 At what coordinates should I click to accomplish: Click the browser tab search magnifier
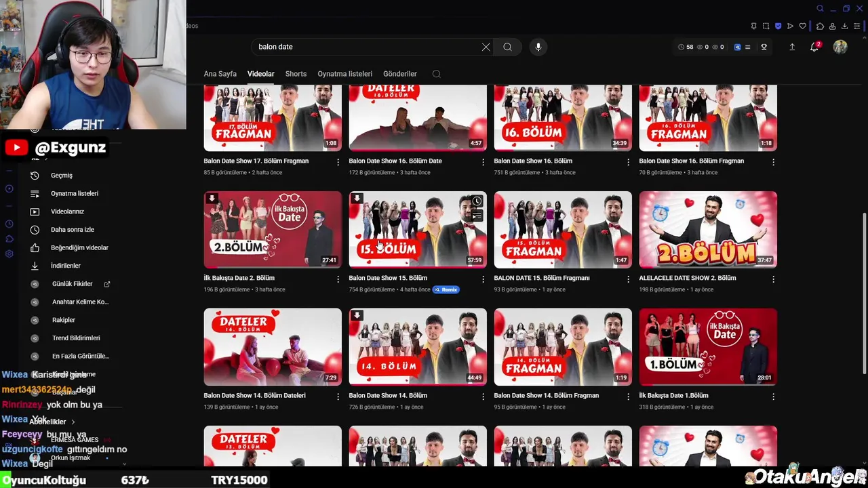(820, 8)
